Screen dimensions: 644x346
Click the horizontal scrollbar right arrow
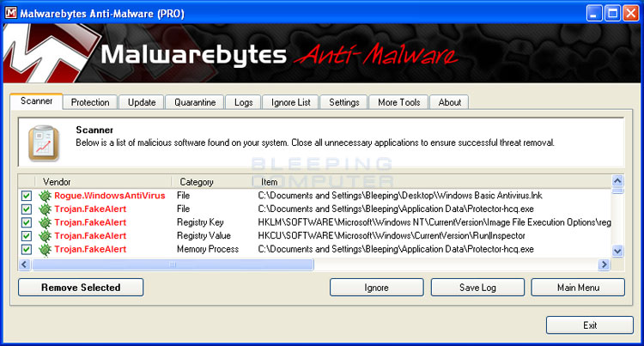click(x=604, y=264)
